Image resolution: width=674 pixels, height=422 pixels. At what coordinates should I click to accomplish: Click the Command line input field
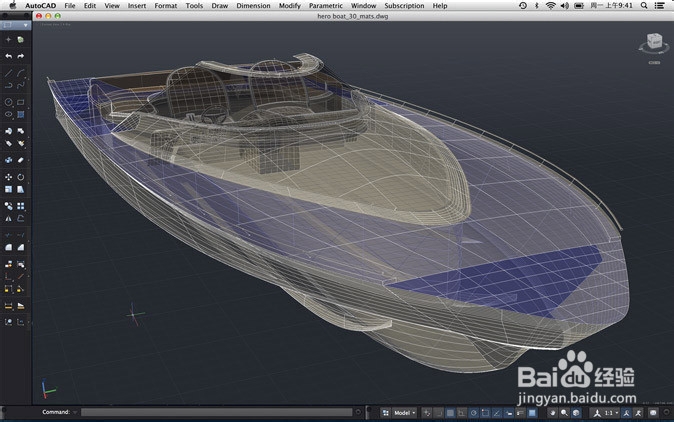218,412
